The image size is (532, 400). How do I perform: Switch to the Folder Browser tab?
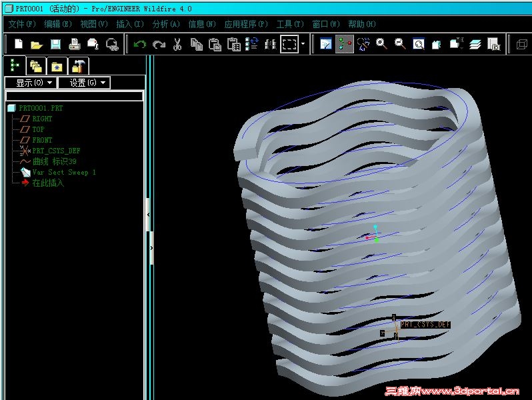click(35, 66)
